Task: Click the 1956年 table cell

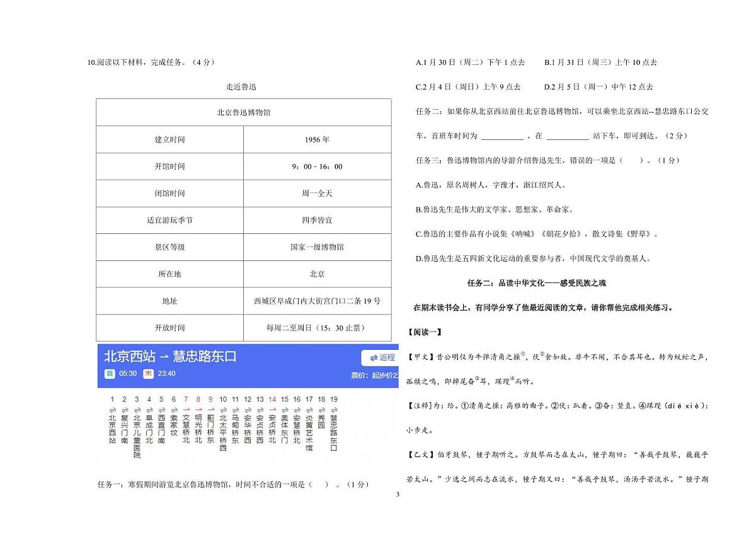Action: [317, 139]
